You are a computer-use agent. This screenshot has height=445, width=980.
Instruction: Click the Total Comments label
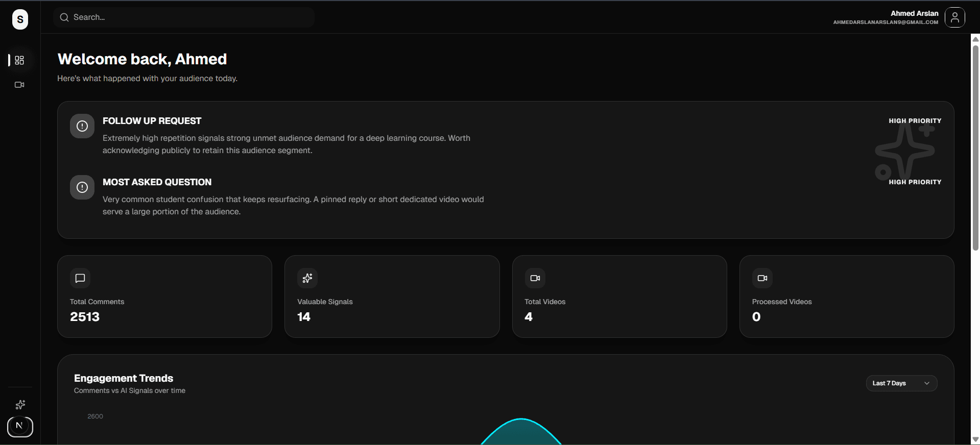click(x=97, y=302)
